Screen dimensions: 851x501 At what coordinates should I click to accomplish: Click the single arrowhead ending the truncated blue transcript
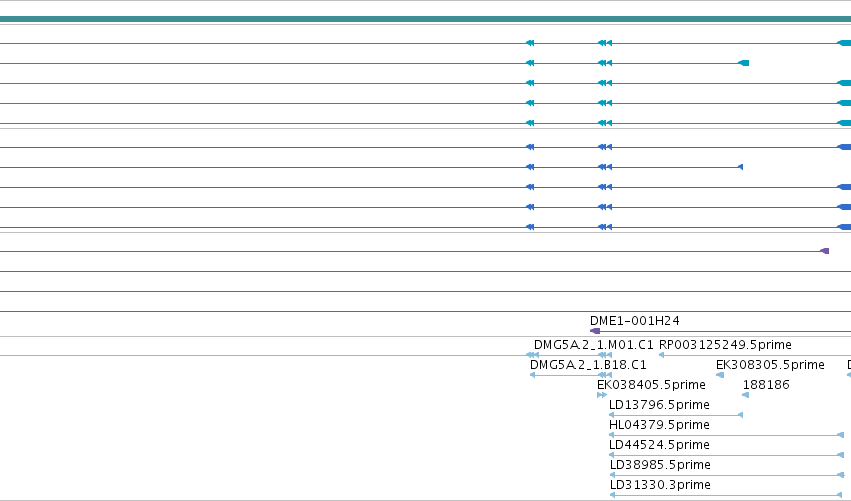coord(741,167)
